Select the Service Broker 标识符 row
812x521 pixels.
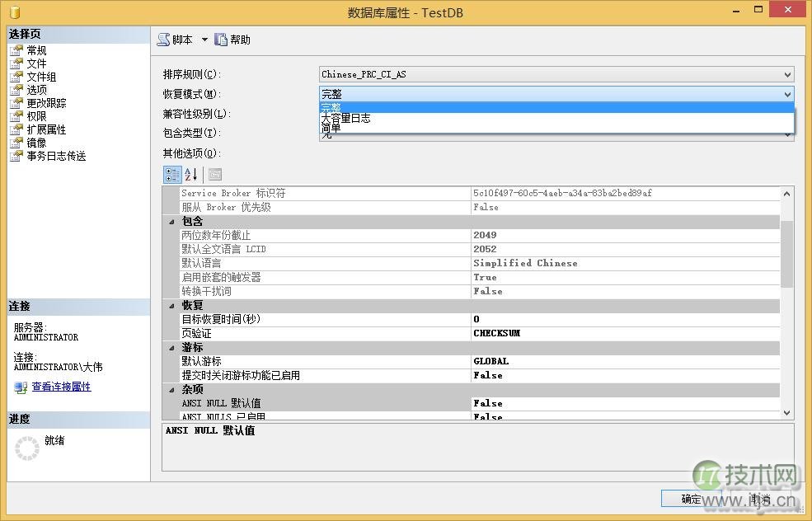point(480,193)
